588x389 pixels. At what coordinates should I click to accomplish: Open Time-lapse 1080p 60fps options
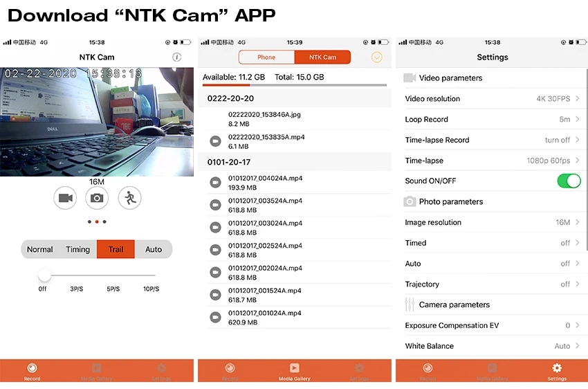click(493, 161)
